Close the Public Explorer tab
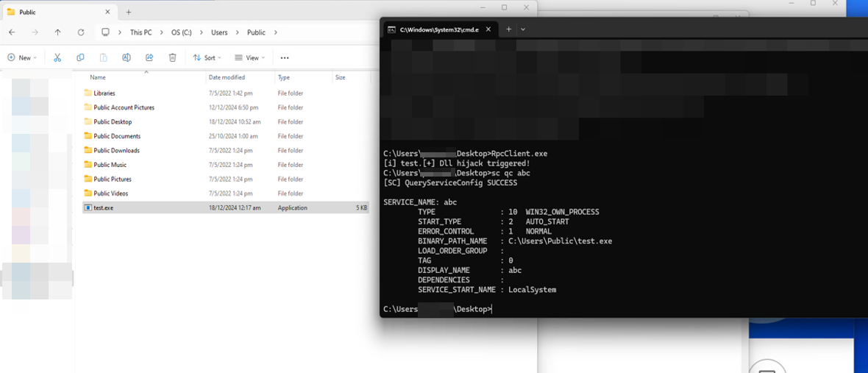 [x=108, y=12]
